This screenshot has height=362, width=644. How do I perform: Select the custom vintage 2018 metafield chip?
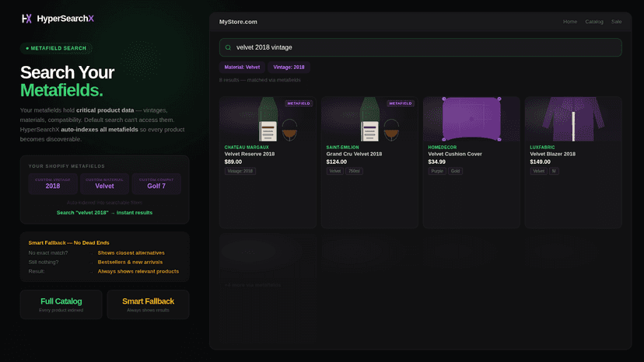point(53,183)
